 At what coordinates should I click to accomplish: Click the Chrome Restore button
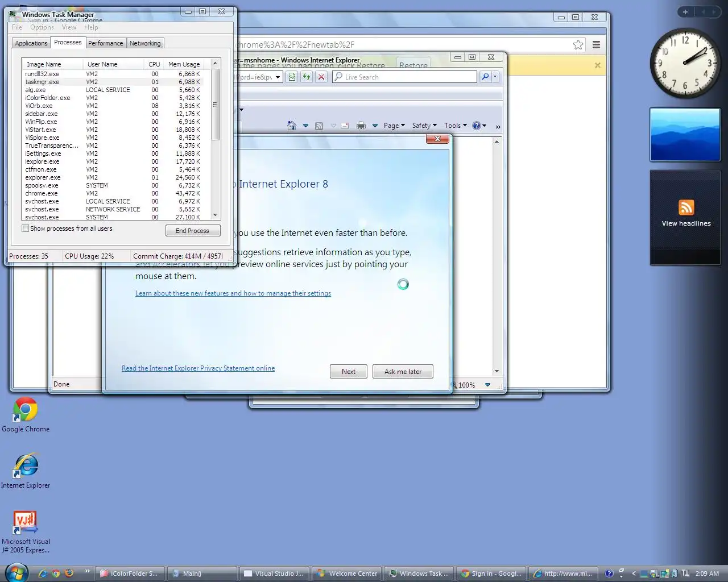pyautogui.click(x=413, y=64)
